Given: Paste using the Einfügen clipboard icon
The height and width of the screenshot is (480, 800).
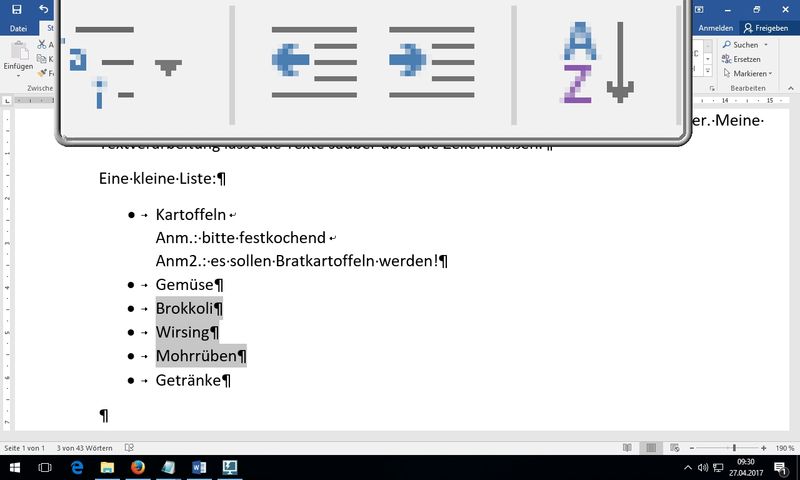Looking at the screenshot, I should click(x=18, y=51).
